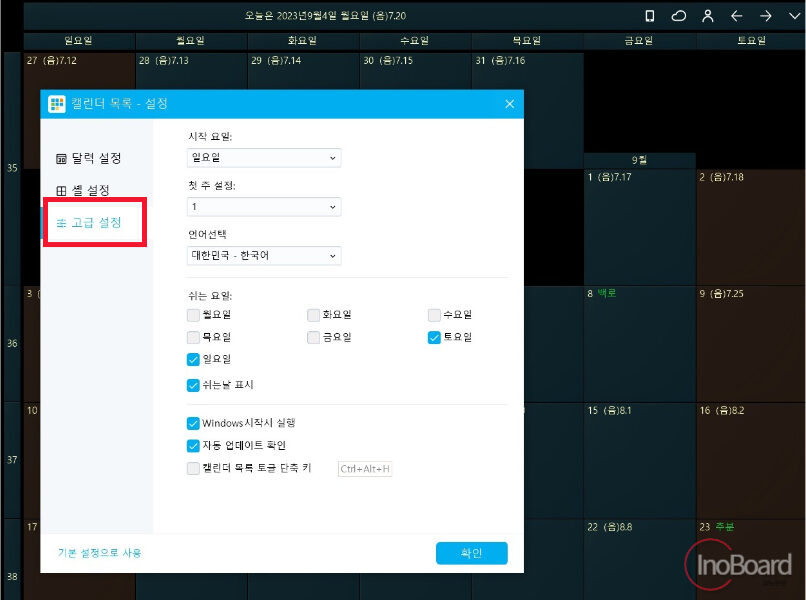
Task: Select calendar cell for the 31st
Action: [x=527, y=71]
